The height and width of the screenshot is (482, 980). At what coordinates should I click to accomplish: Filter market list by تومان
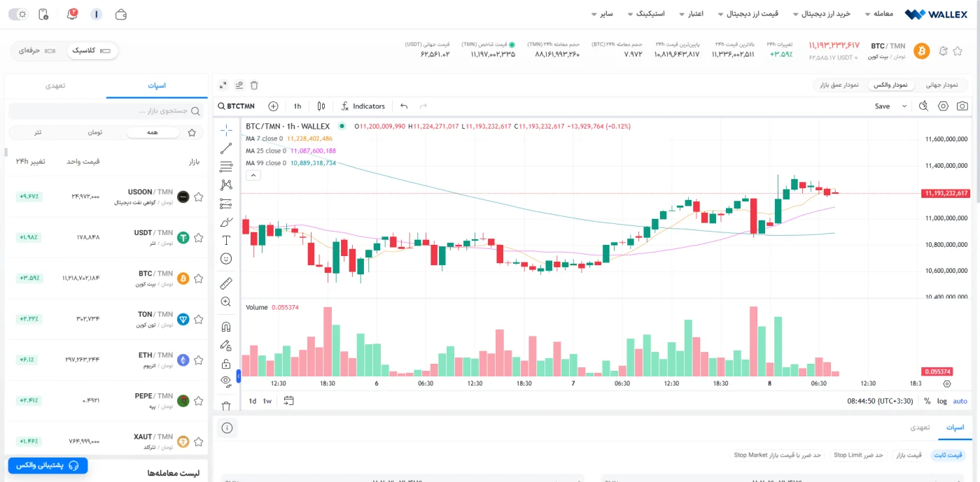click(96, 132)
